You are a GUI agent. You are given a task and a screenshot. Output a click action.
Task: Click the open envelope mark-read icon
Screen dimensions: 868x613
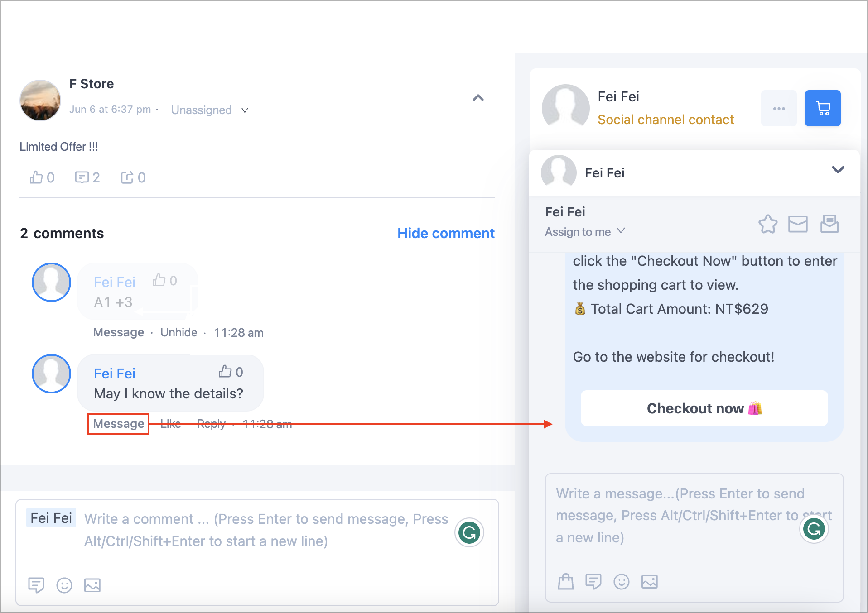pyautogui.click(x=829, y=224)
